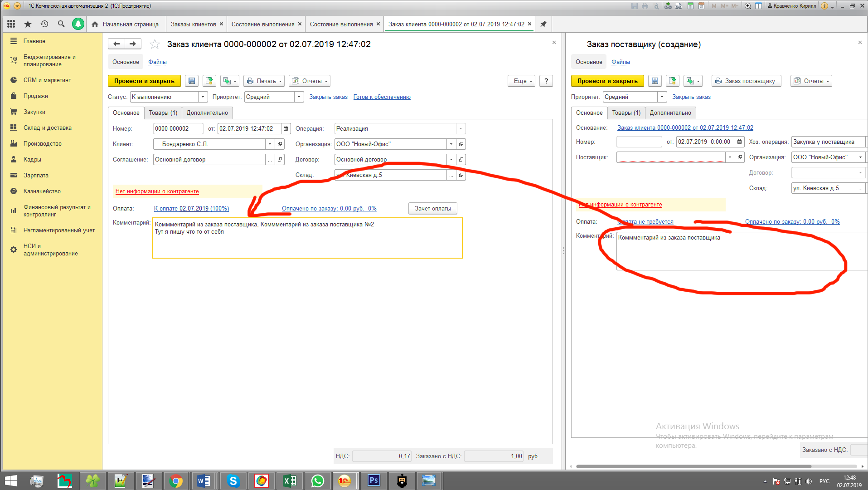Open the Поставщик dropdown list
The width and height of the screenshot is (868, 490).
(730, 157)
